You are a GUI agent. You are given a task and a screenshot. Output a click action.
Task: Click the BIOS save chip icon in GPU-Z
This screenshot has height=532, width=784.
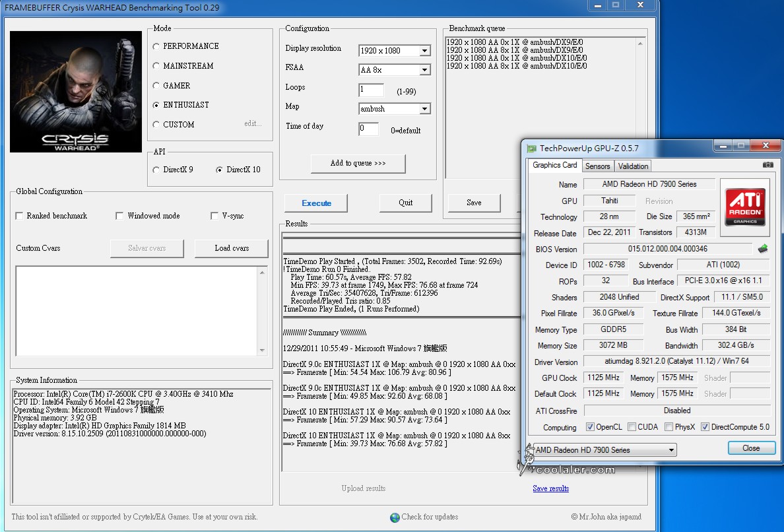[x=762, y=248]
